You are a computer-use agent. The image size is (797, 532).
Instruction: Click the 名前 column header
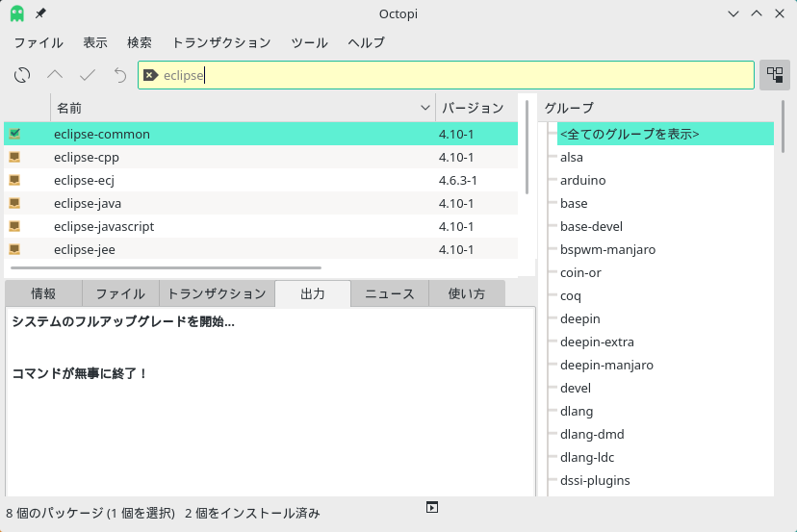point(243,108)
